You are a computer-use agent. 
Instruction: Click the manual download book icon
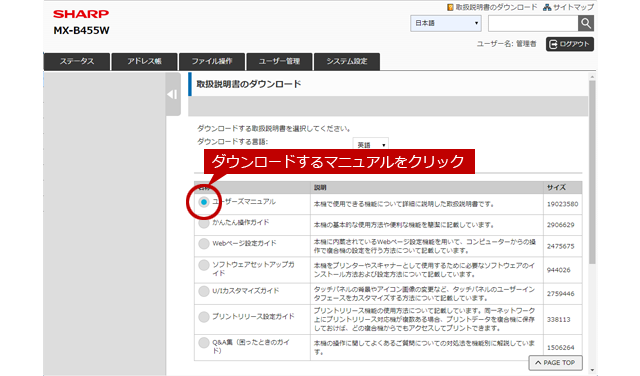(x=450, y=7)
